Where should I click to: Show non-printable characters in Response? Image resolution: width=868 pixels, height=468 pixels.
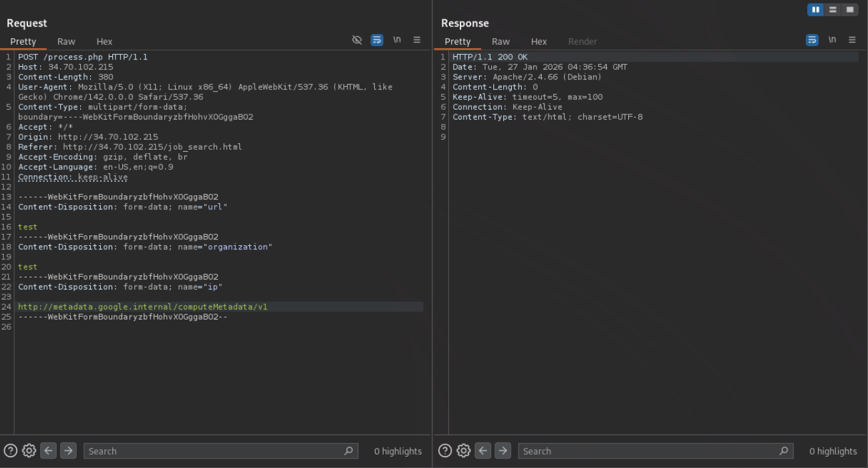tap(832, 40)
